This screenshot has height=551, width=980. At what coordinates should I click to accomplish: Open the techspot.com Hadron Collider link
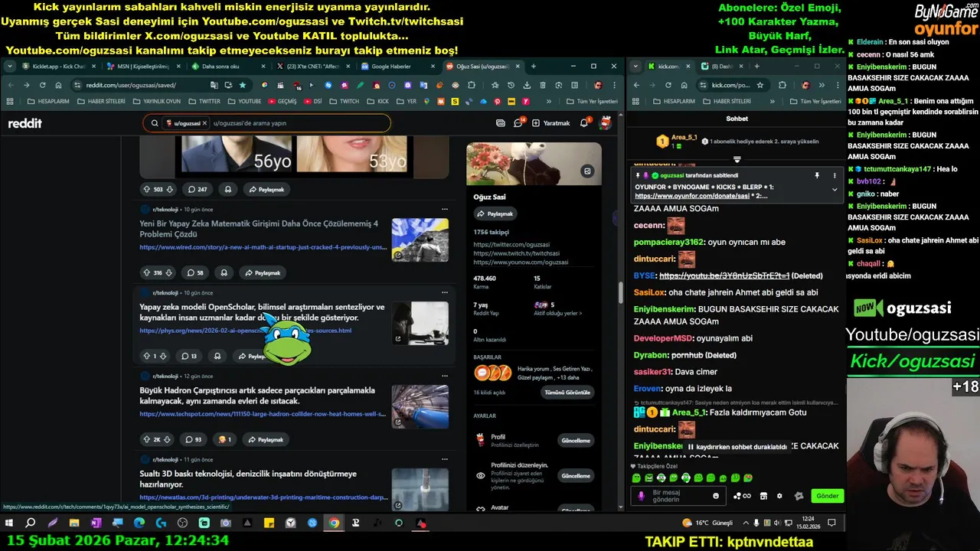coord(263,414)
